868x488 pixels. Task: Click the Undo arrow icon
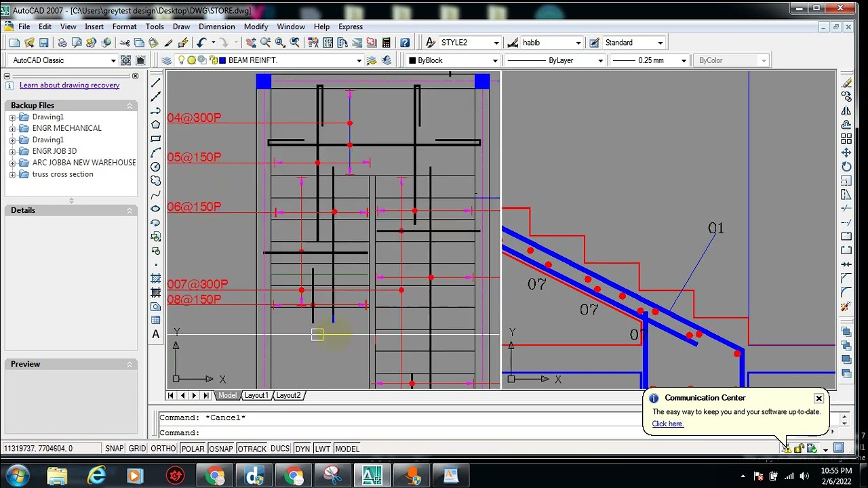[201, 43]
